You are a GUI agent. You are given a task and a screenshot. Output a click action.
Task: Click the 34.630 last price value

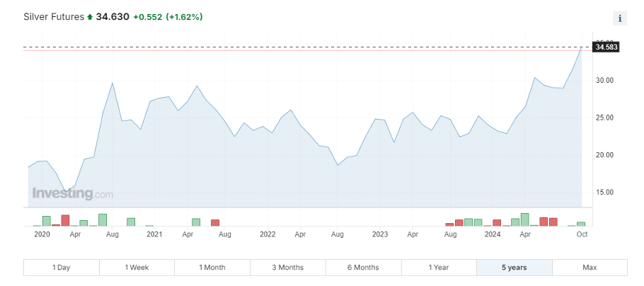(113, 16)
